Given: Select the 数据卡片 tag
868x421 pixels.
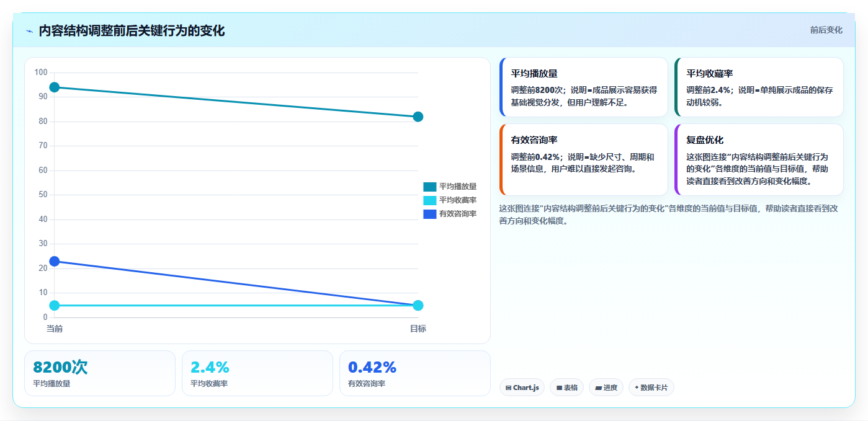Looking at the screenshot, I should point(651,388).
